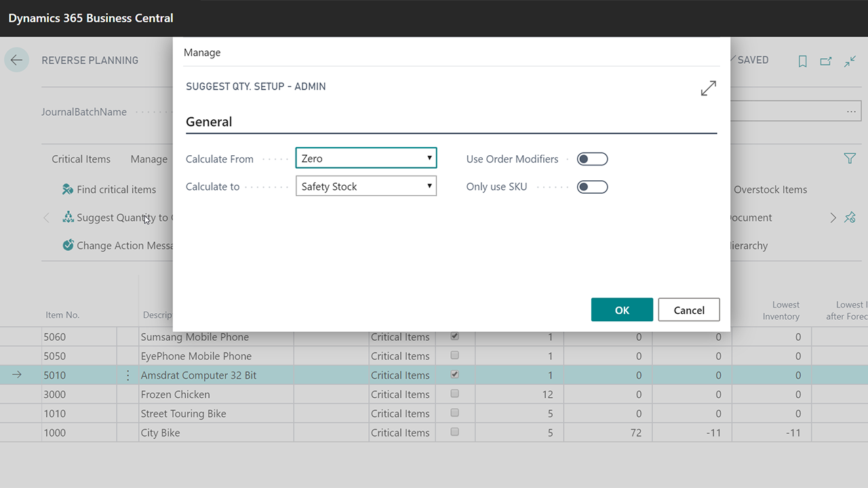Click the pin action bar icon
The image size is (868, 488).
coord(850,218)
